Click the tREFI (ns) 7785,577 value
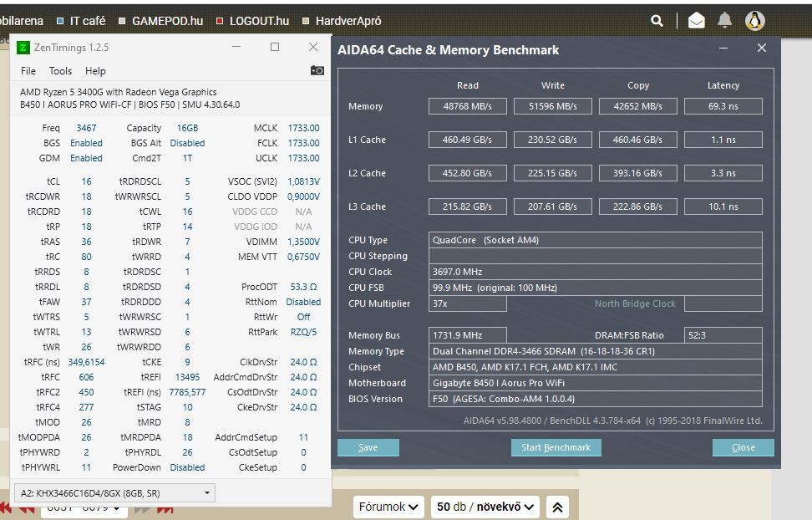The image size is (812, 520). (x=187, y=392)
